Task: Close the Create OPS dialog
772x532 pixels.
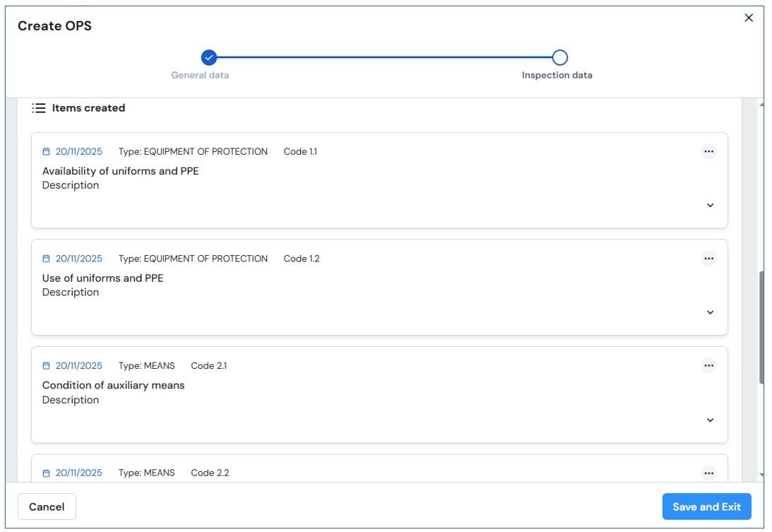Action: pyautogui.click(x=749, y=18)
